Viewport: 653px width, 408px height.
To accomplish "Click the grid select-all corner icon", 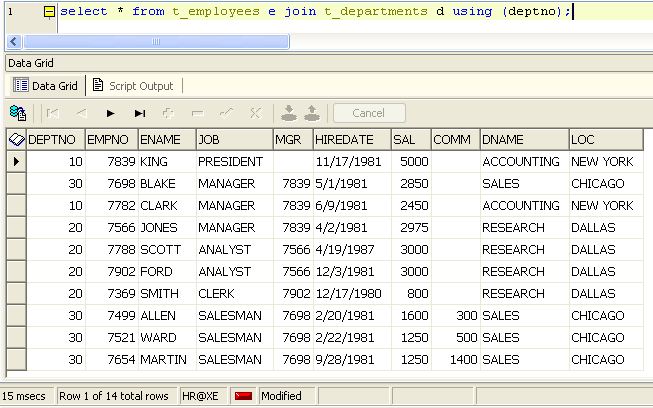I will 16,140.
